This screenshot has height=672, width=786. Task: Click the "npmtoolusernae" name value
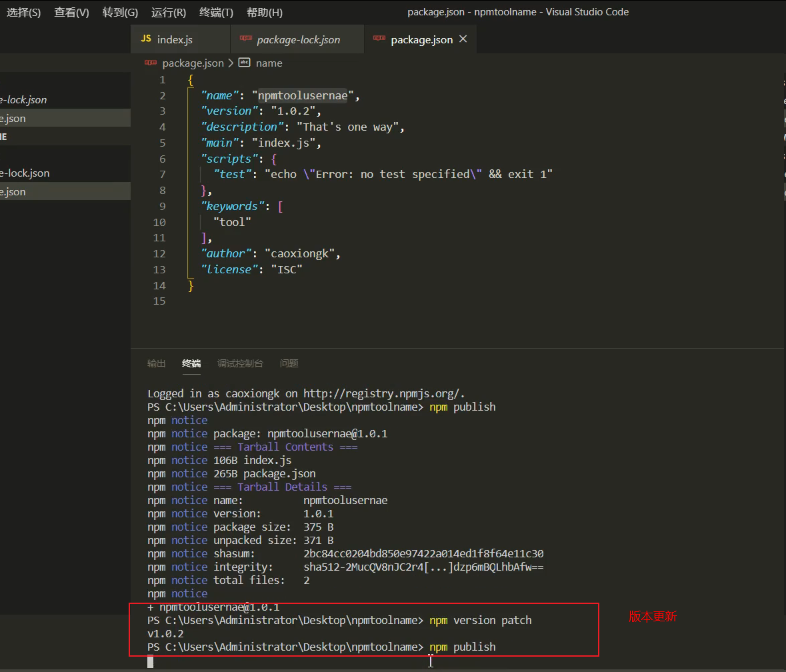(303, 95)
